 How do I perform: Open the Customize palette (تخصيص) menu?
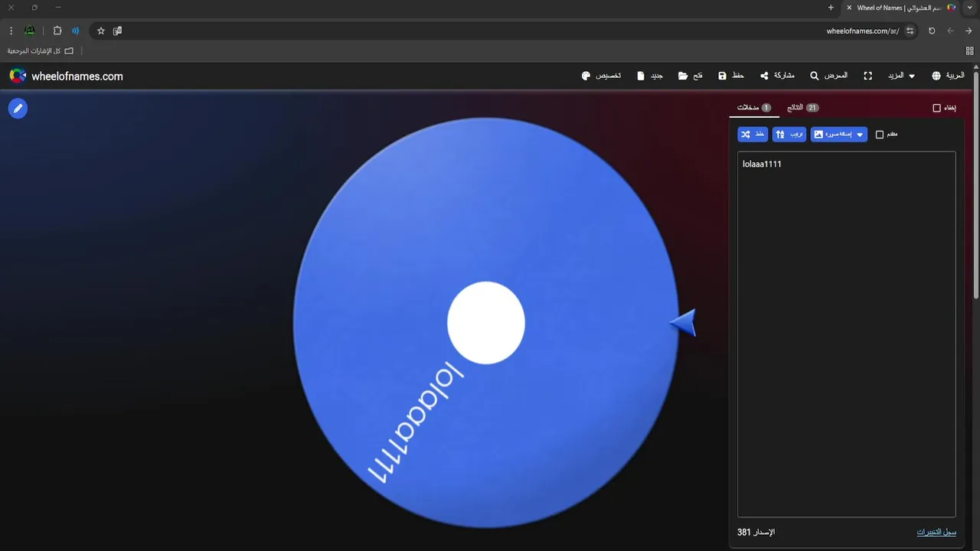click(601, 76)
